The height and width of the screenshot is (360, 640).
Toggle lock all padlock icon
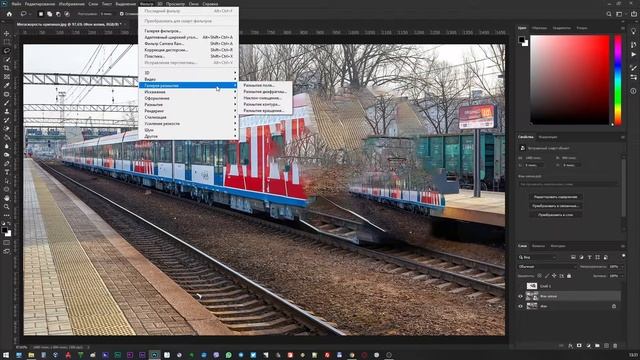point(569,276)
